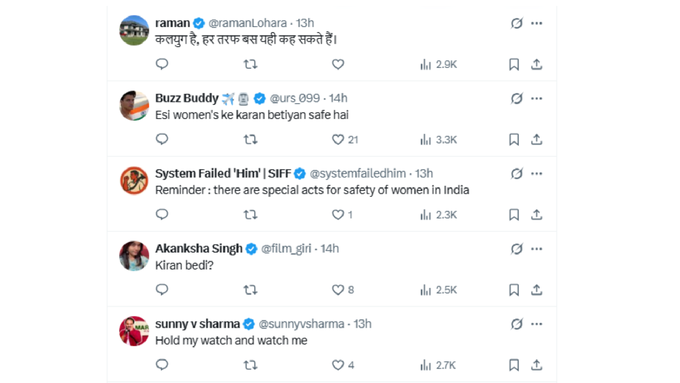Reply to Hold my watch tweet

point(162,365)
